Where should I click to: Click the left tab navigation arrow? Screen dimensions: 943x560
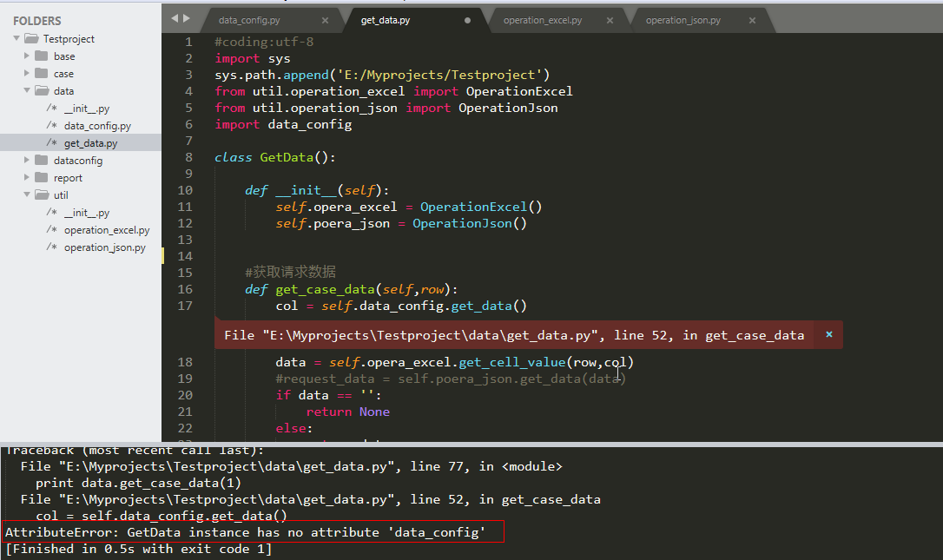tap(175, 18)
